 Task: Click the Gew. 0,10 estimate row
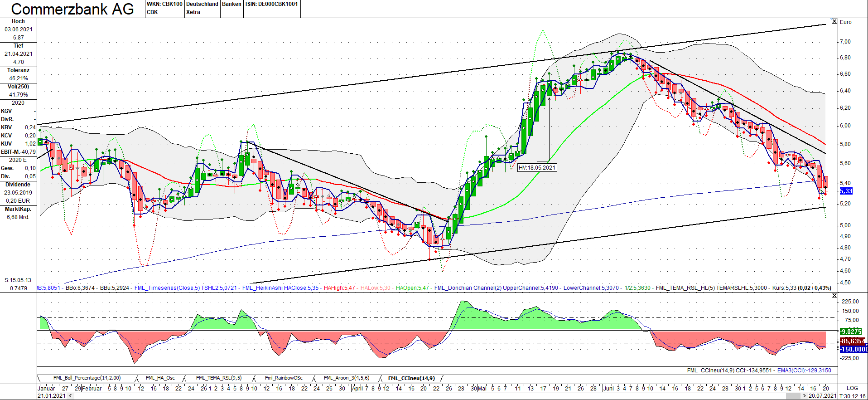(19, 168)
